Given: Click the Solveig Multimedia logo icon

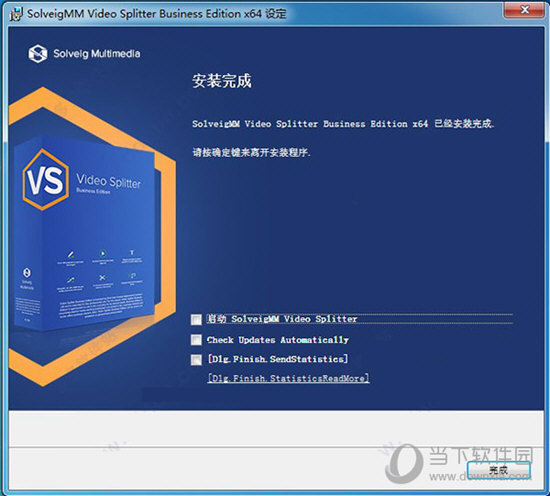Looking at the screenshot, I should point(38,54).
